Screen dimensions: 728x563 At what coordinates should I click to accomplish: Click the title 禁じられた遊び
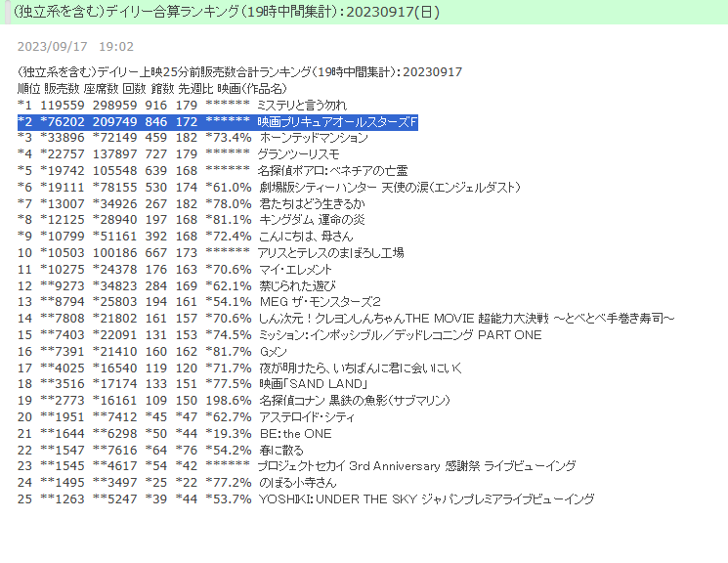(x=298, y=285)
